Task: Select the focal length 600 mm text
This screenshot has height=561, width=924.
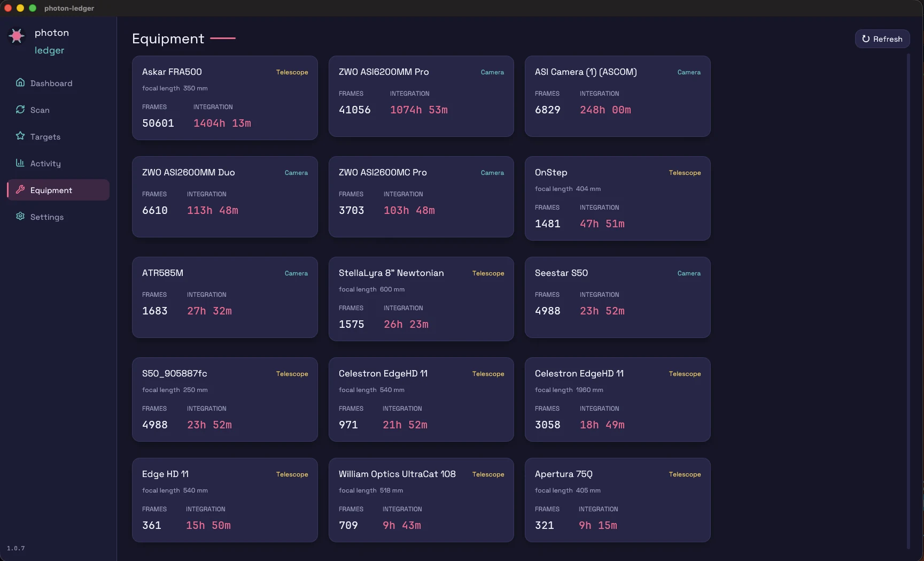Action: [x=371, y=289]
